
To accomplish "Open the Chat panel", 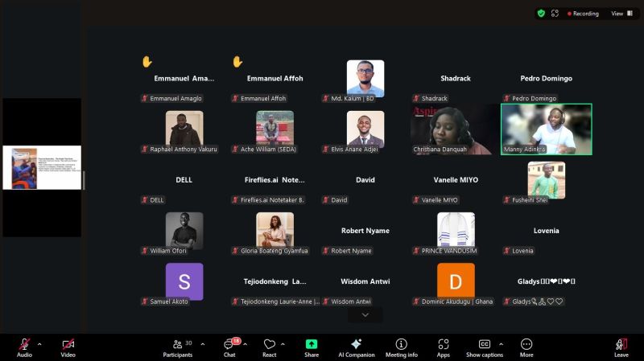I will [x=229, y=348].
